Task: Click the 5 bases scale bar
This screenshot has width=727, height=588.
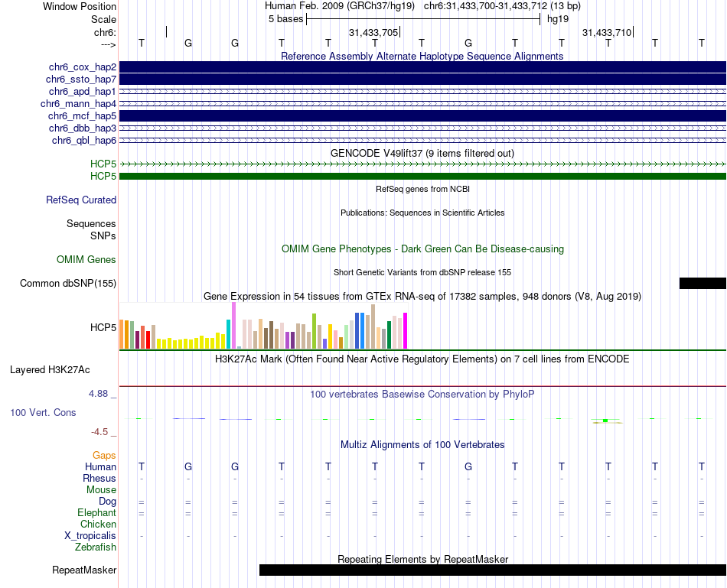Action: click(x=423, y=19)
